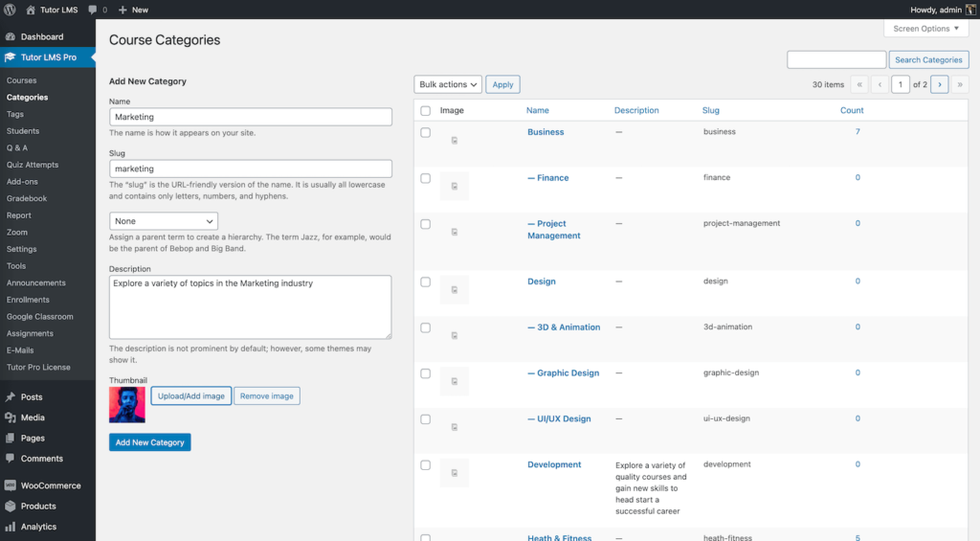Open the Bulk actions dropdown
The height and width of the screenshot is (541, 980).
pos(448,84)
